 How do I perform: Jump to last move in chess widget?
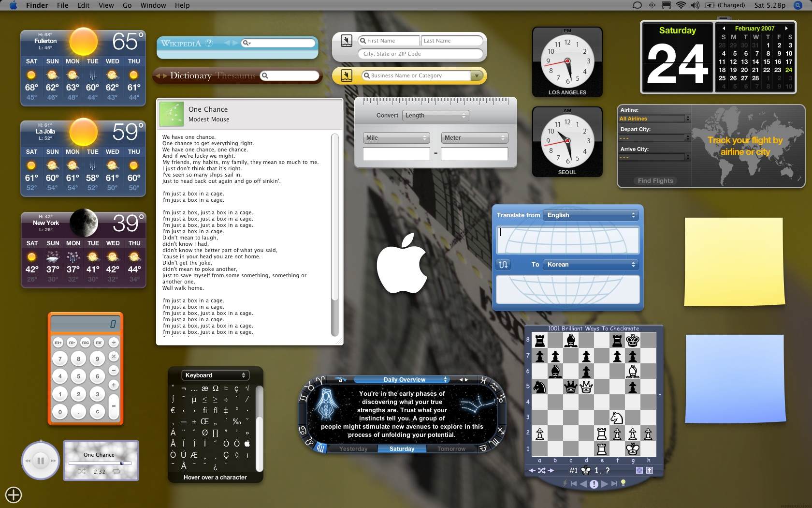click(614, 483)
